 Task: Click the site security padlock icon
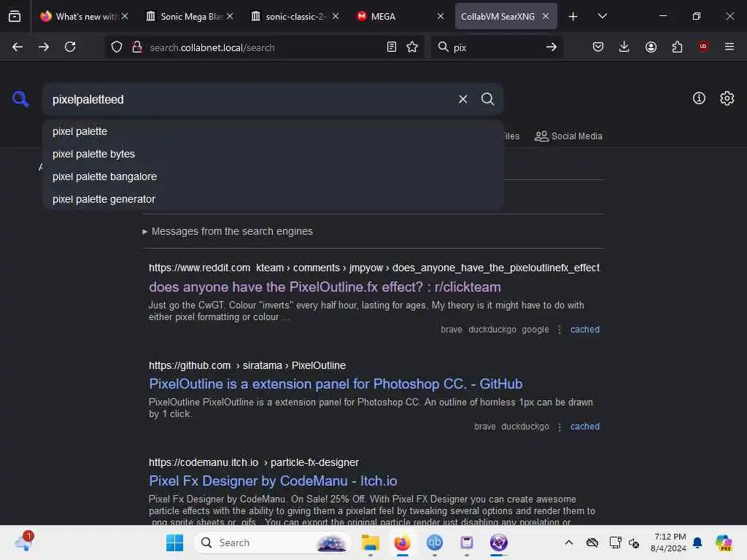(137, 47)
